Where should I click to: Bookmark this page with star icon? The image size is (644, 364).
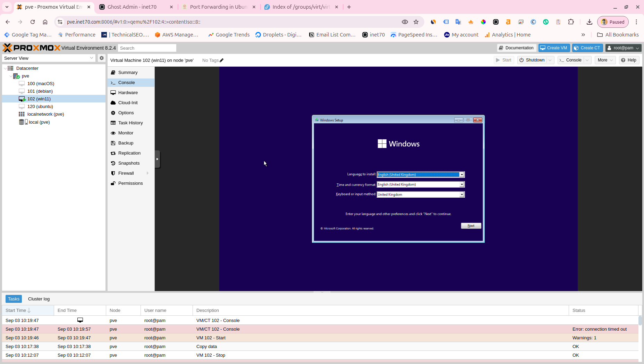416,22
